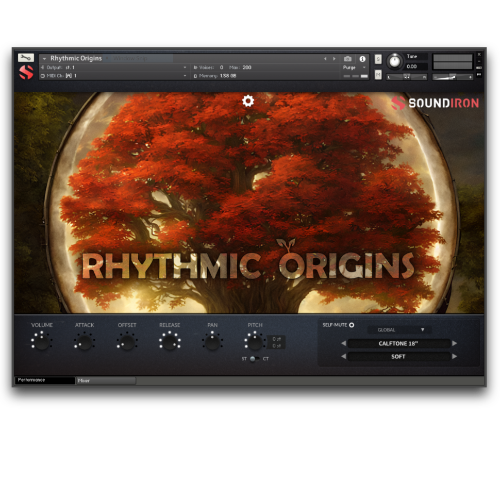Click the Tune knob in the header
500x500 pixels.
395,61
